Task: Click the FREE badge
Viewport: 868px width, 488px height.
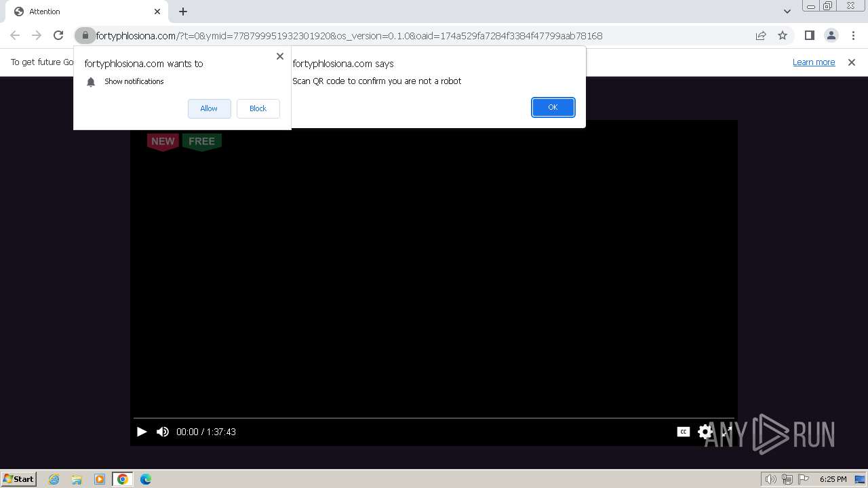Action: pyautogui.click(x=201, y=142)
